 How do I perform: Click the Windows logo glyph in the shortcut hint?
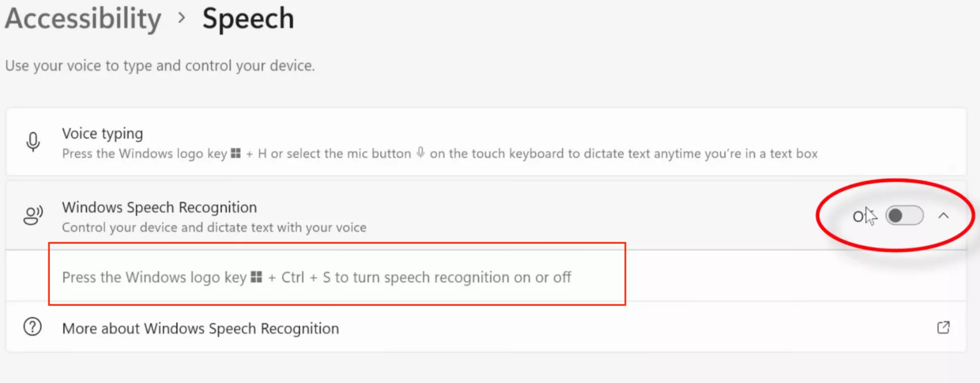(256, 277)
